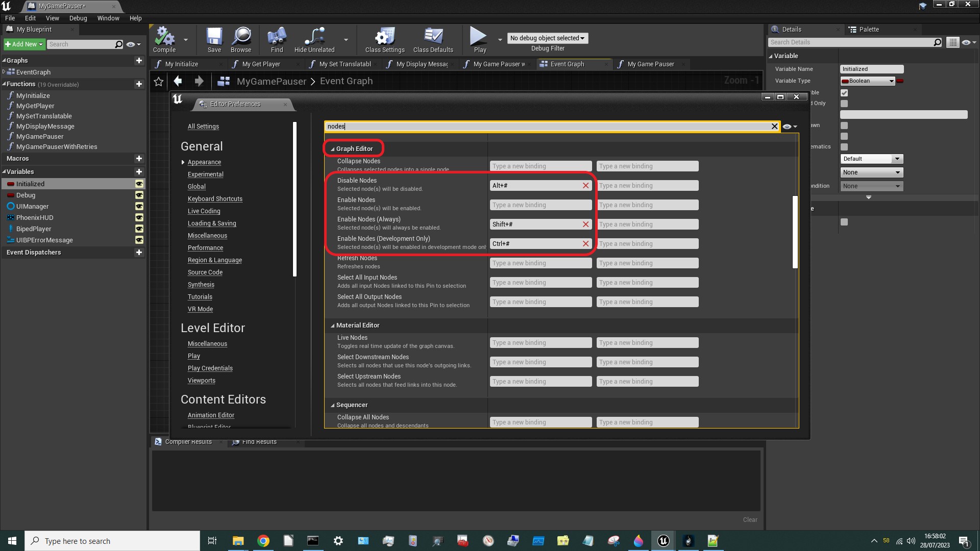Image resolution: width=980 pixels, height=551 pixels.
Task: Click the Save blueprint icon
Action: (214, 40)
